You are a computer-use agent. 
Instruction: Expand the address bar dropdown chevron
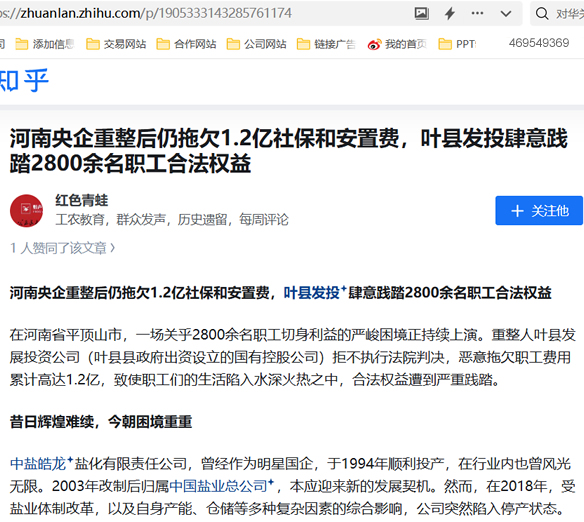[505, 14]
